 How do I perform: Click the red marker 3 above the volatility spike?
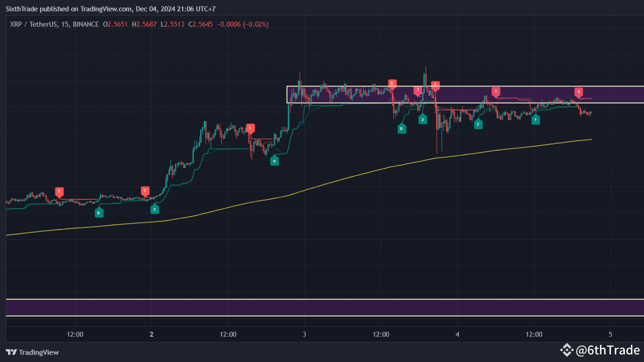click(x=435, y=85)
